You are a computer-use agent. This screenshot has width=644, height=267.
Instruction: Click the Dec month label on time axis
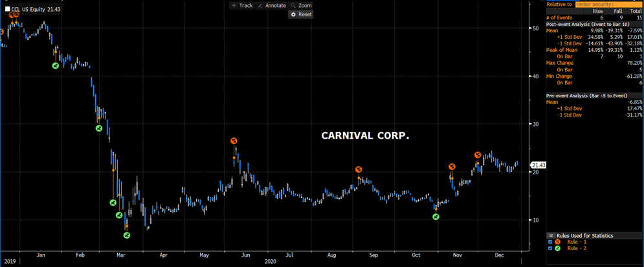point(500,255)
